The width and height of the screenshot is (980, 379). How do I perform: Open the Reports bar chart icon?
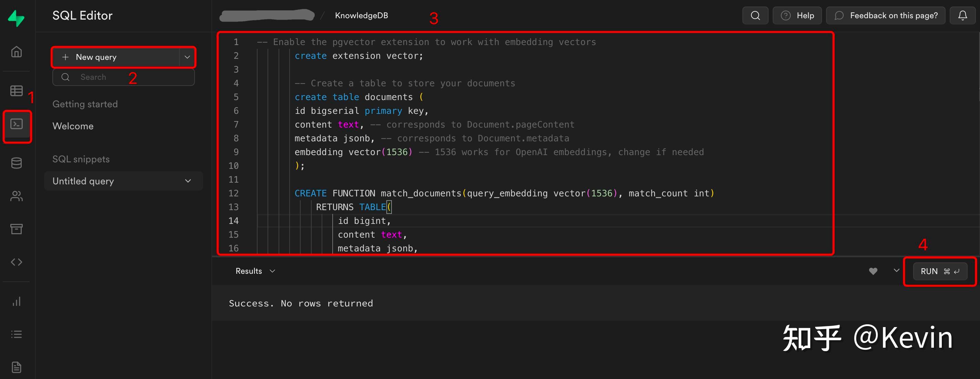(x=17, y=302)
